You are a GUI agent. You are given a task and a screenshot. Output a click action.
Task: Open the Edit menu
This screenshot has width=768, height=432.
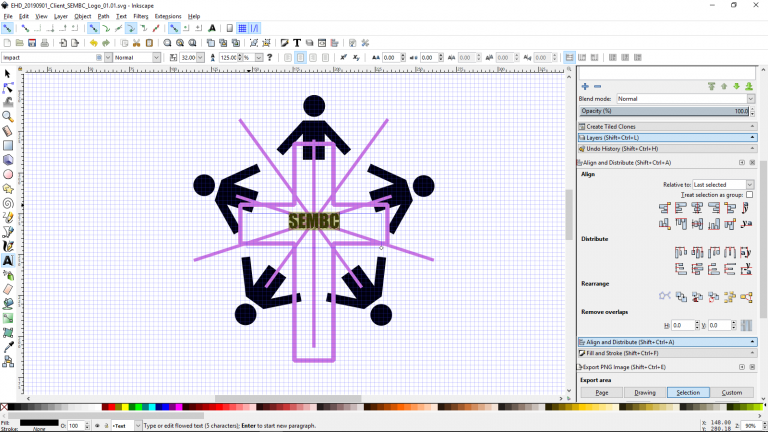point(24,16)
